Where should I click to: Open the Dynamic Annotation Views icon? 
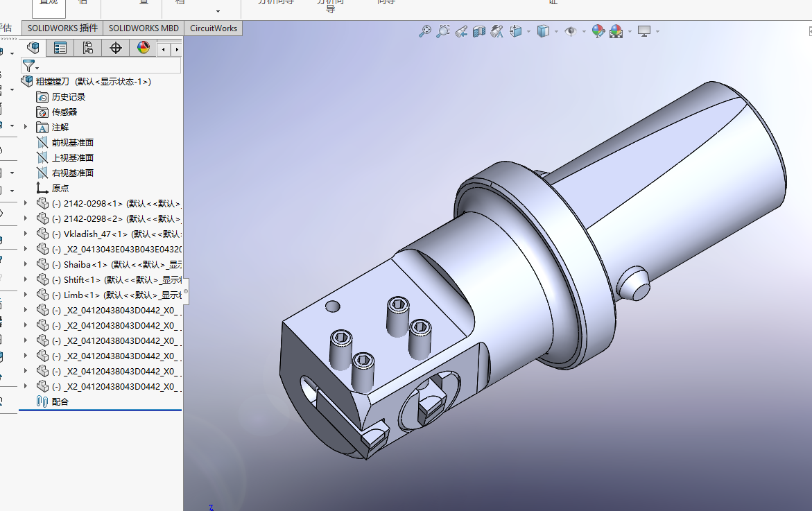click(497, 32)
